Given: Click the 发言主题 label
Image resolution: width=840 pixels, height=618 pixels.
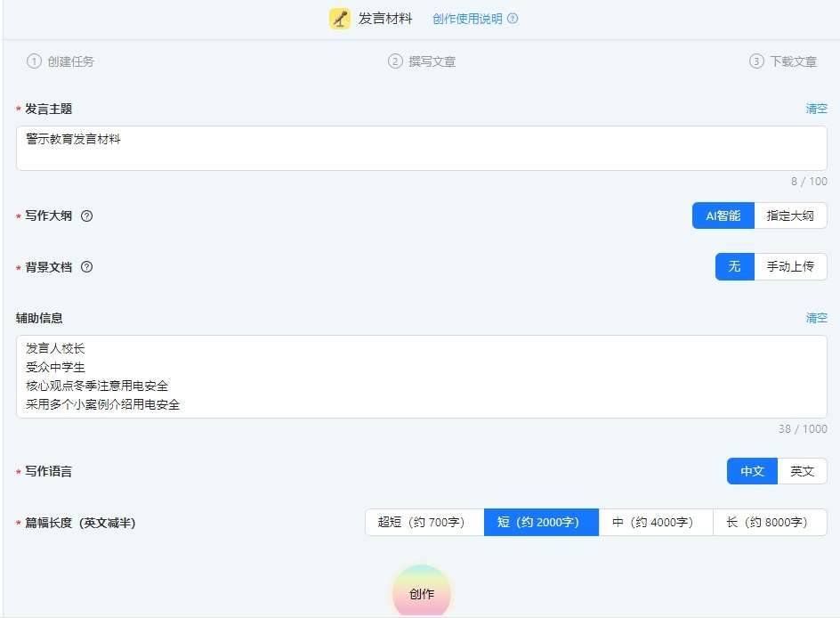Looking at the screenshot, I should click(48, 109).
